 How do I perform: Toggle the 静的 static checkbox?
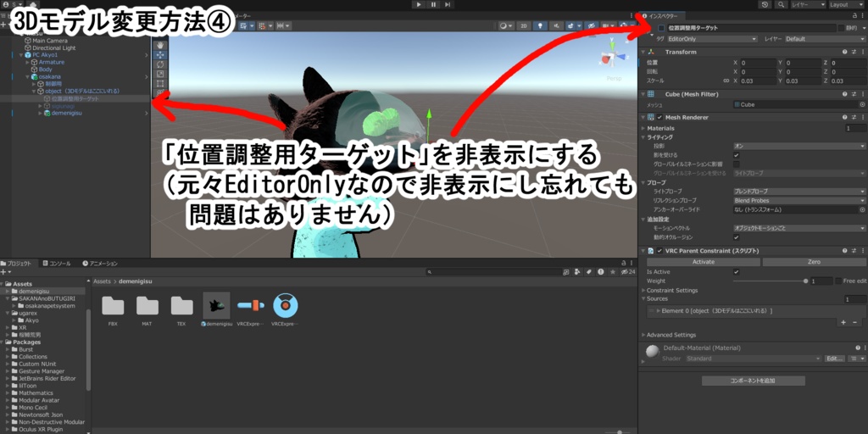[x=841, y=28]
